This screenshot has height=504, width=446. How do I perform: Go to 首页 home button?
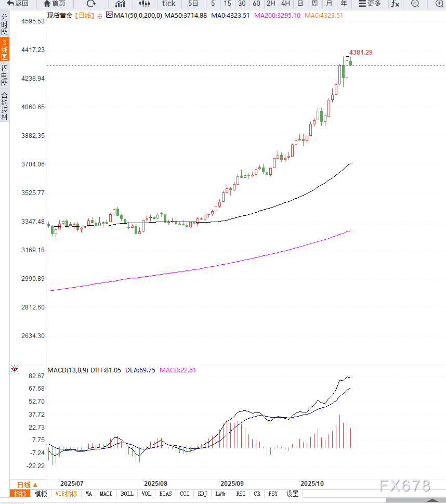click(55, 4)
